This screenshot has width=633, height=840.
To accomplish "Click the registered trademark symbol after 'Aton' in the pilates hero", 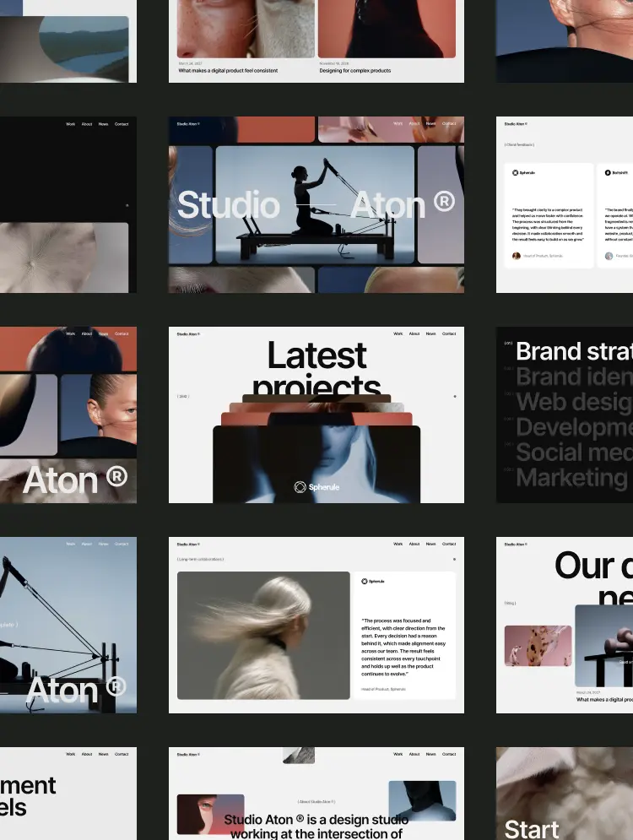I will click(x=444, y=202).
